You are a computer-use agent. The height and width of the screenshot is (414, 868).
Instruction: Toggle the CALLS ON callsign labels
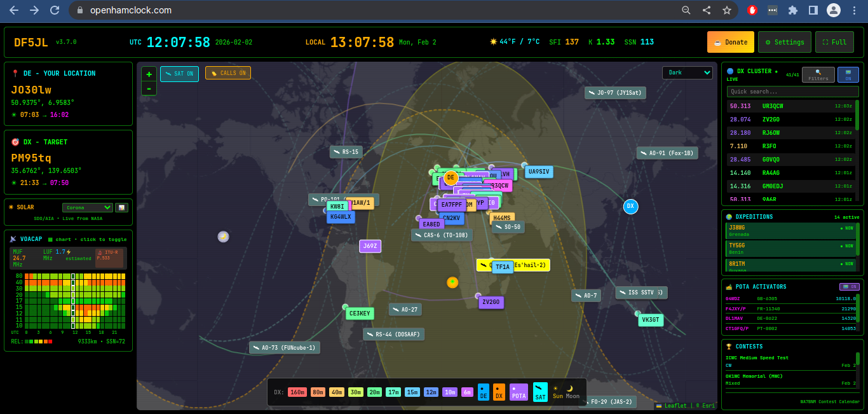click(x=228, y=73)
